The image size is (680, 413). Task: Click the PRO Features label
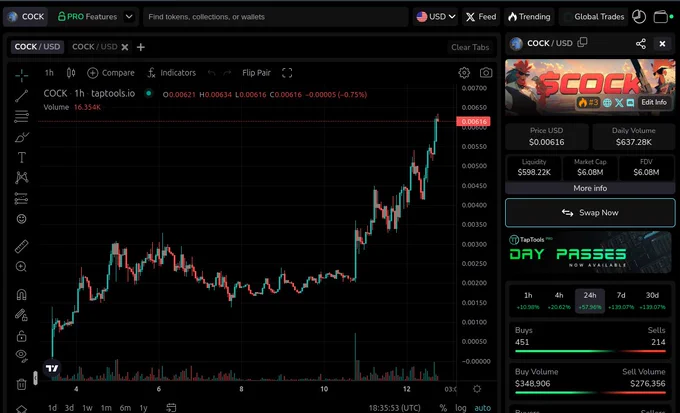88,16
